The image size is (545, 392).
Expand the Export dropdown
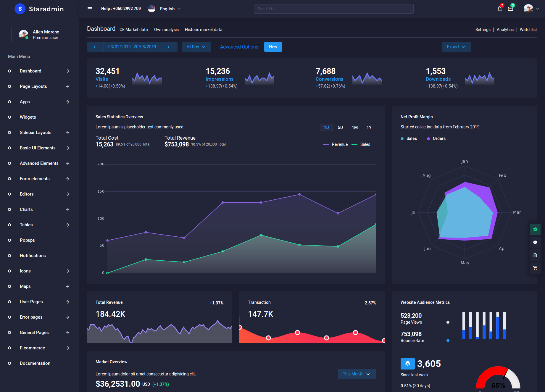[456, 47]
